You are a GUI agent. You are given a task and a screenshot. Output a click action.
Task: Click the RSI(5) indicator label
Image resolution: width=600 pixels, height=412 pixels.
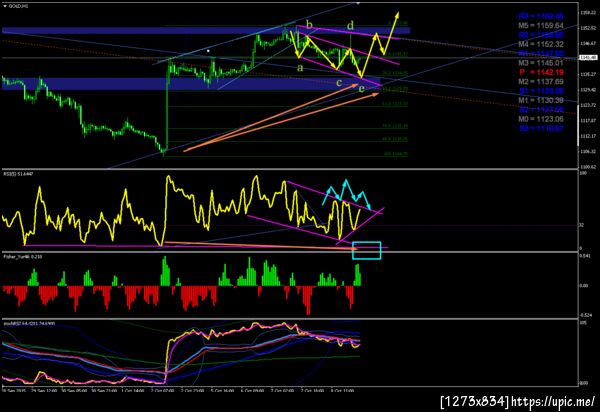click(x=18, y=174)
